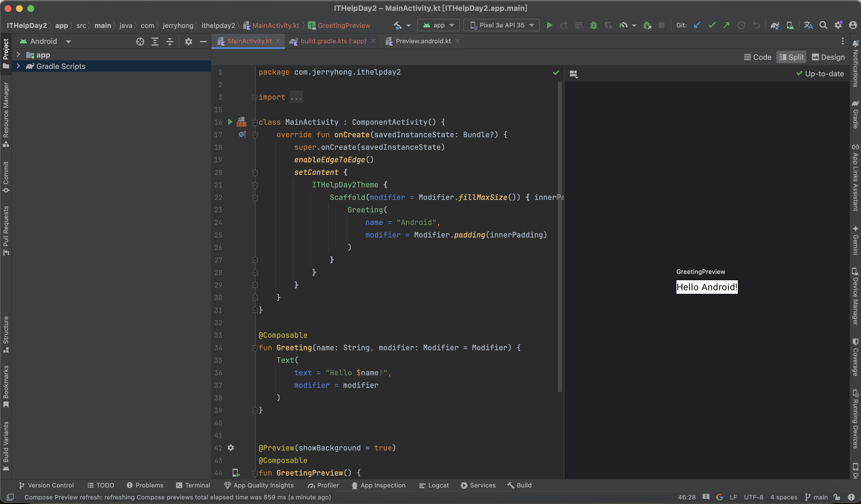Image resolution: width=861 pixels, height=504 pixels.
Task: Open IDE settings gear in top toolbar
Action: point(838,25)
